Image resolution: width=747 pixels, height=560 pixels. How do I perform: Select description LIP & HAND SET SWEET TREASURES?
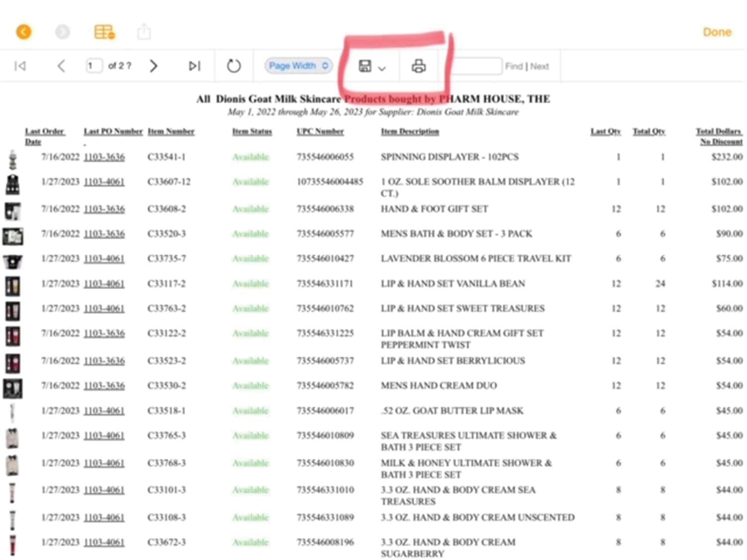pos(463,309)
